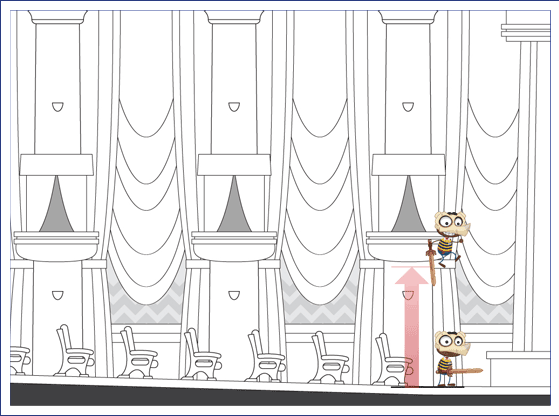
Task: Click the lower wall sconce on the leftmost column
Action: 58,295
